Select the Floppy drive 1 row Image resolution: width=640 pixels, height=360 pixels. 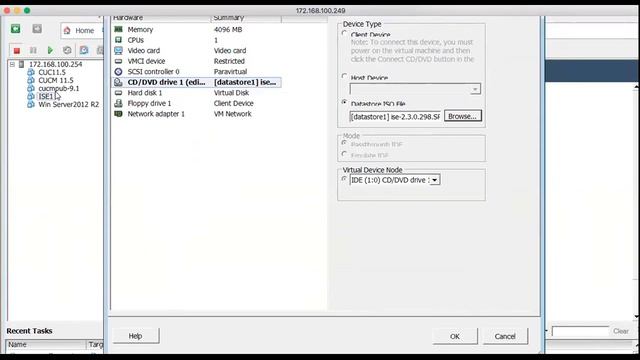196,103
